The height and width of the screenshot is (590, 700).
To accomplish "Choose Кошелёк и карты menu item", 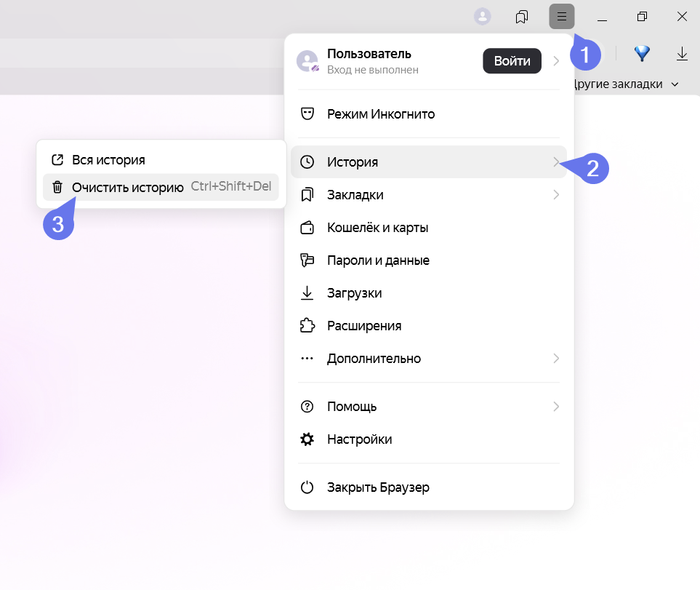I will coord(377,228).
